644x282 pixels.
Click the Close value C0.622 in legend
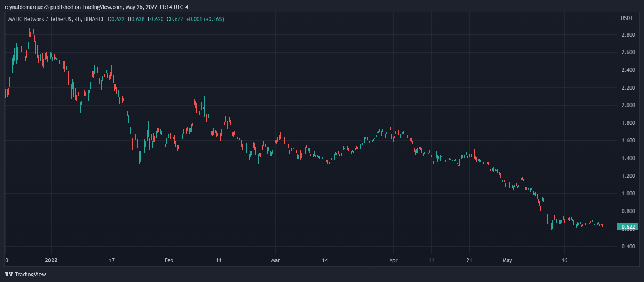175,19
